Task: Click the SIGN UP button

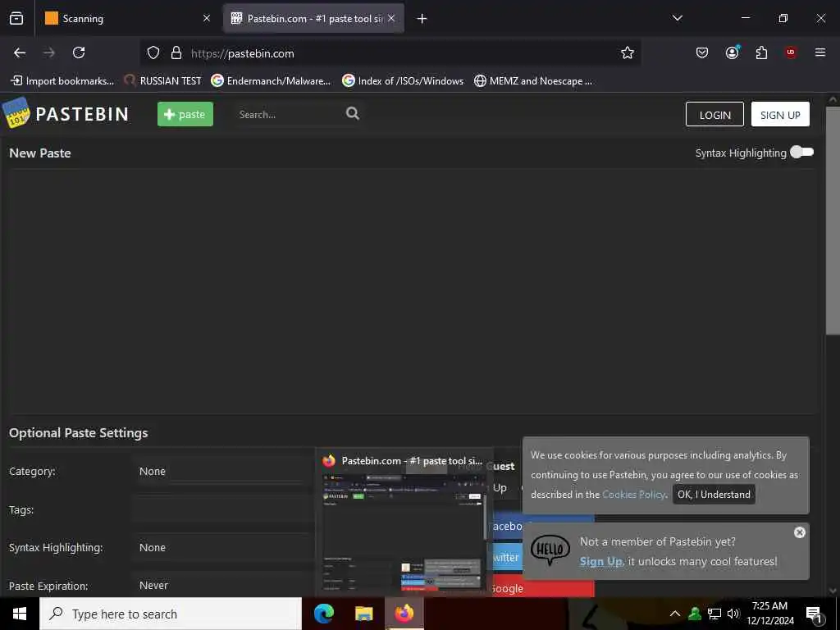Action: (x=780, y=114)
